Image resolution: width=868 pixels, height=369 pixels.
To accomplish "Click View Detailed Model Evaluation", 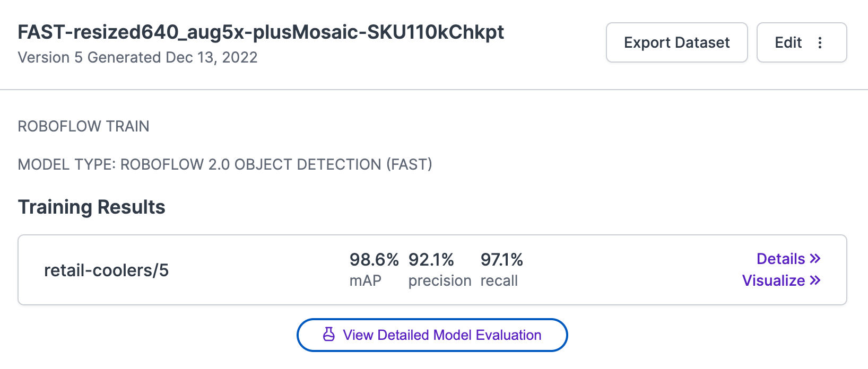I will pos(432,335).
